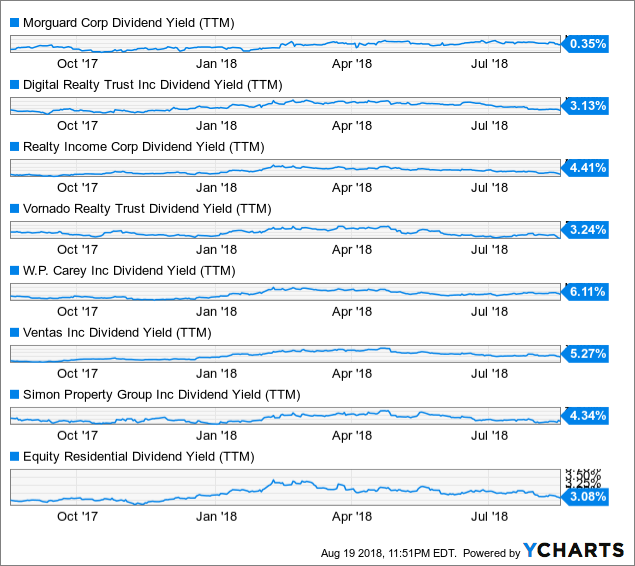635x566 pixels.
Task: Click the Digital Realty Trust yield line chart
Action: point(286,106)
